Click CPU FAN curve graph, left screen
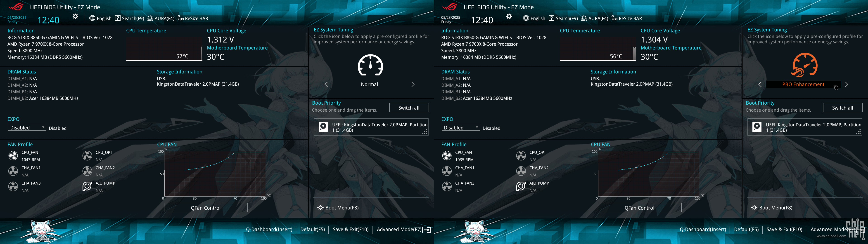868x244 pixels. coord(215,174)
